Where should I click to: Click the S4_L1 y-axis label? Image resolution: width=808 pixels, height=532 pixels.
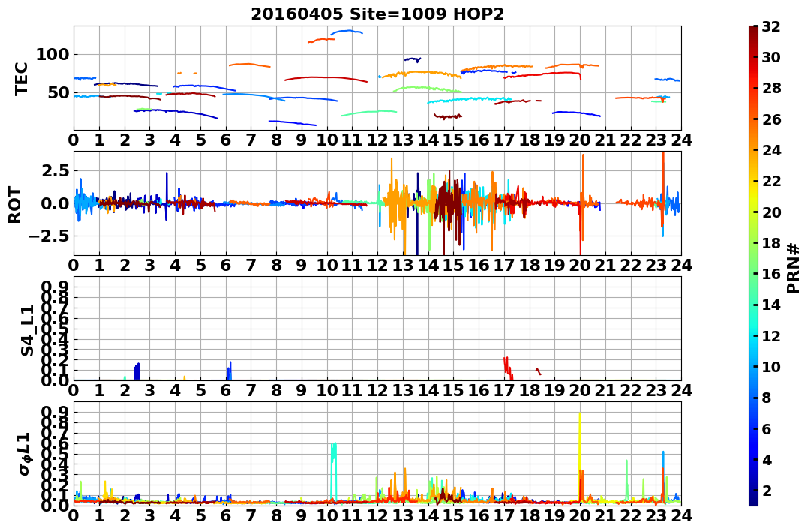27,330
